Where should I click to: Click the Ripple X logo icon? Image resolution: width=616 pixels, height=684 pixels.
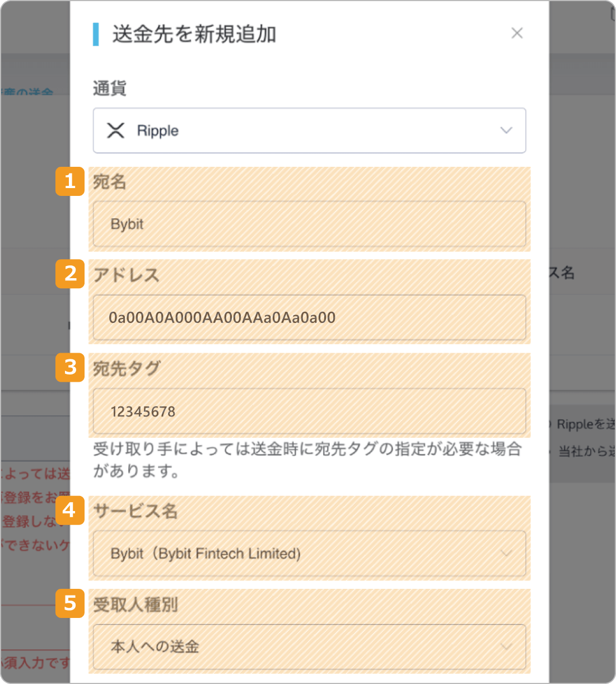[x=116, y=130]
